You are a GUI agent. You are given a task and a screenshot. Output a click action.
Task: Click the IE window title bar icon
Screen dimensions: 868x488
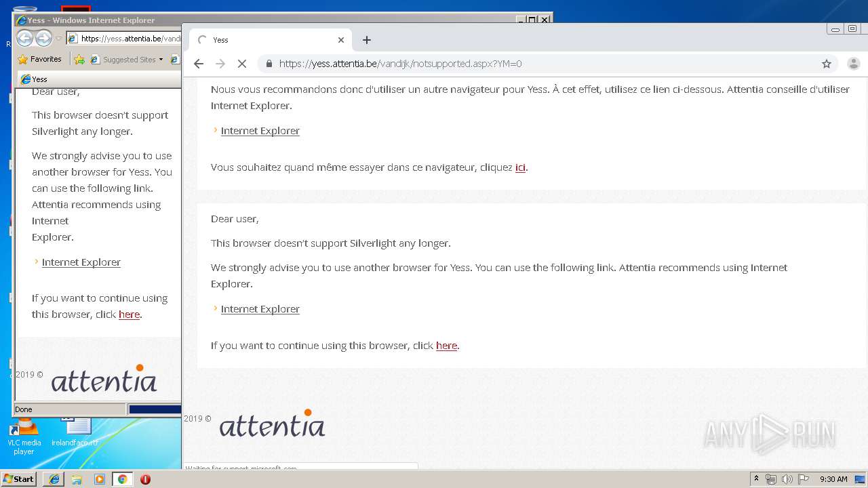[21, 20]
